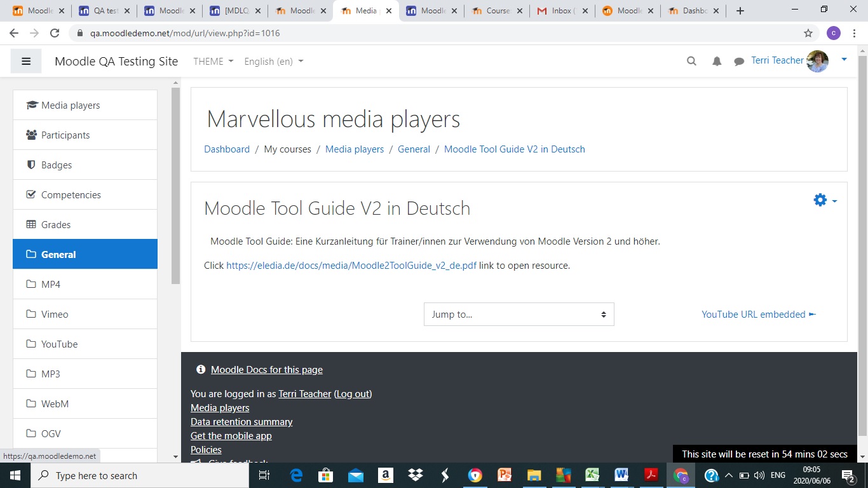
Task: Open the YouTube section in sidebar
Action: 85,344
